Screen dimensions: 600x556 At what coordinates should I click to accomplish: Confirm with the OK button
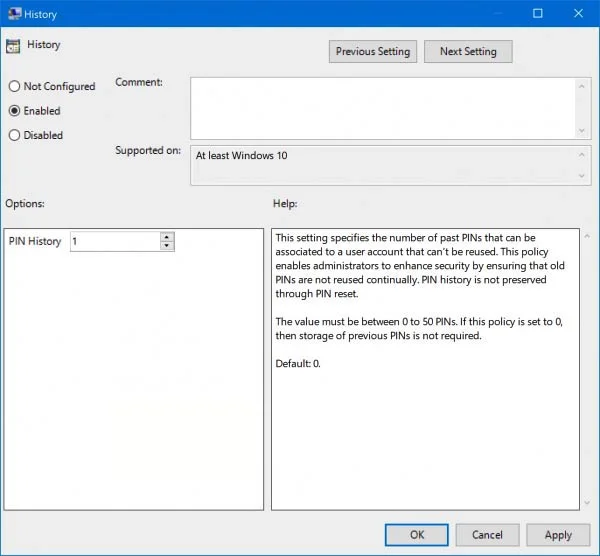tap(417, 535)
